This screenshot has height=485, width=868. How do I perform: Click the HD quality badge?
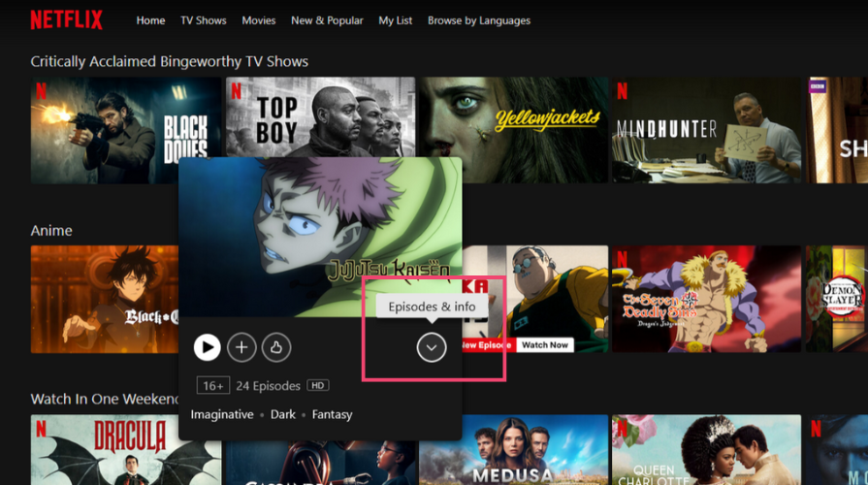[318, 385]
